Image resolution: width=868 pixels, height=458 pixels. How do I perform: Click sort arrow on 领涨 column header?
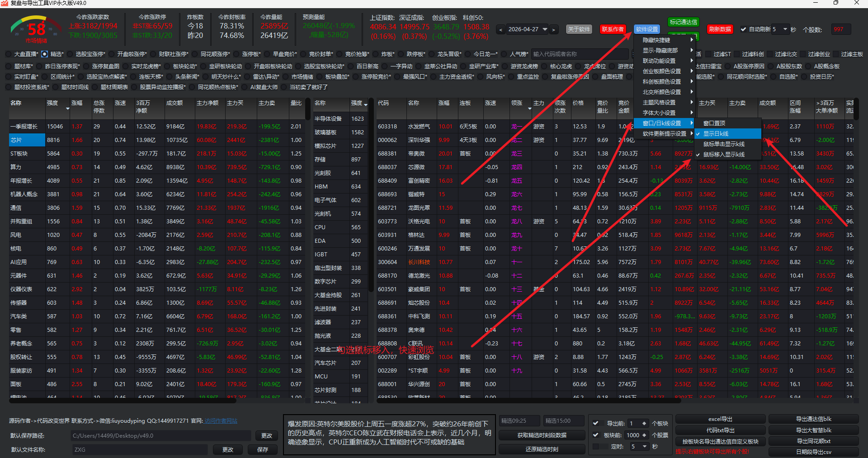click(x=529, y=109)
